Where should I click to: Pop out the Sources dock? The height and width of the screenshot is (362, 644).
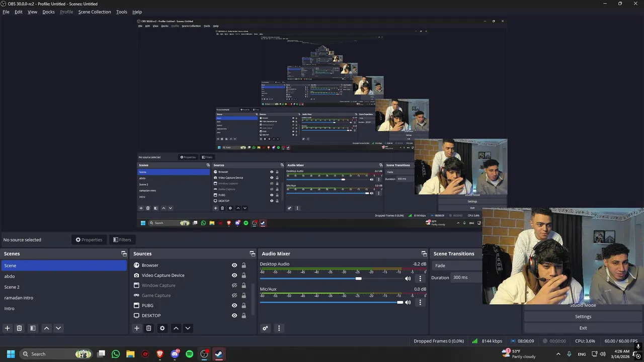253,254
